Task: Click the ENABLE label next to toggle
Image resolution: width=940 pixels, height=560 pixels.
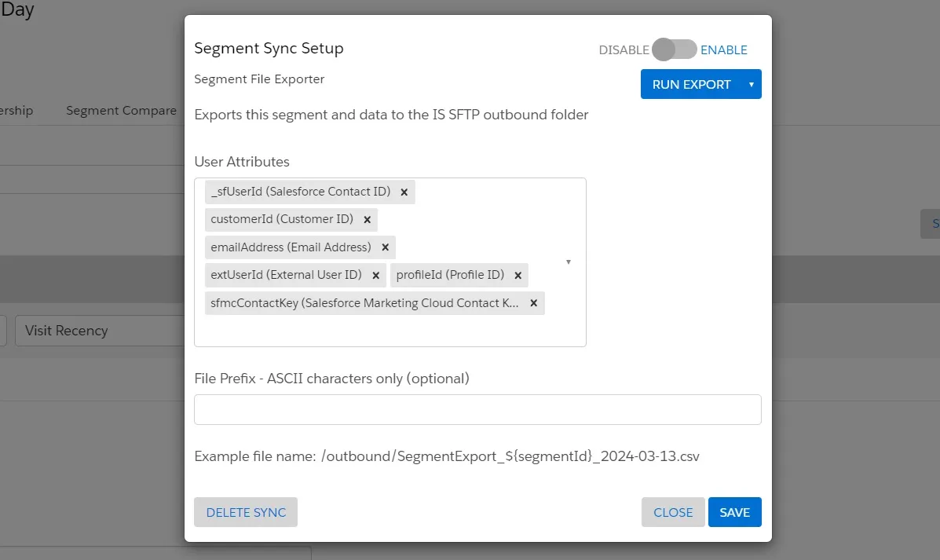Action: point(723,50)
